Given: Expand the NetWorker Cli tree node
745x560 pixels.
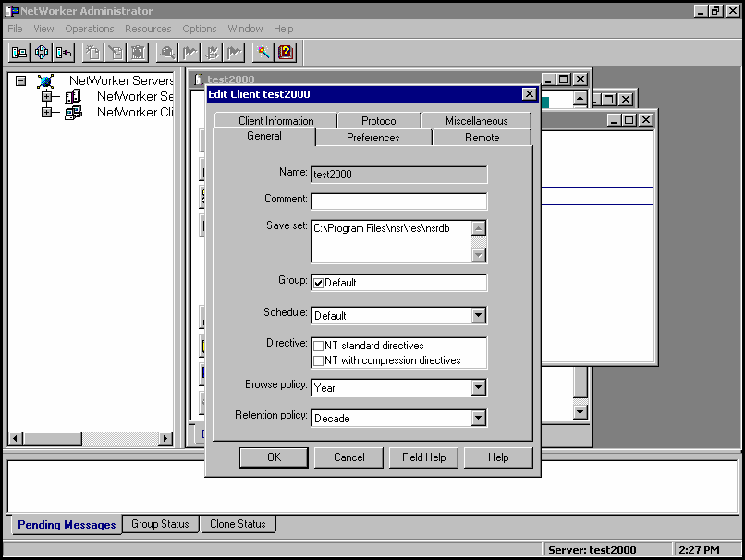Looking at the screenshot, I should pyautogui.click(x=46, y=113).
